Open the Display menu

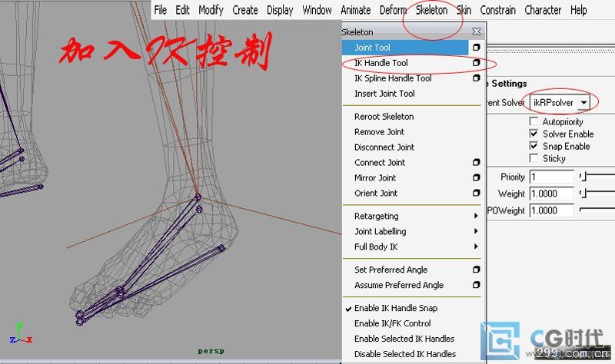280,10
